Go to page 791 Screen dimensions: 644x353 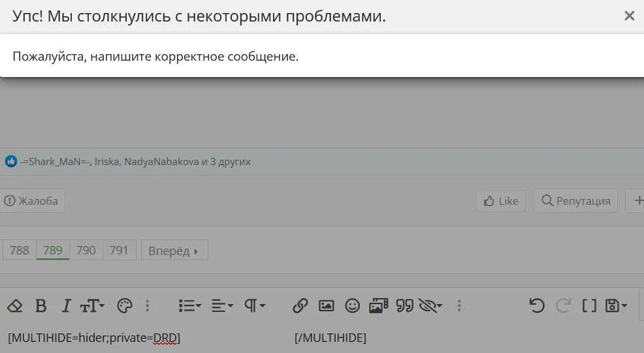pos(119,250)
